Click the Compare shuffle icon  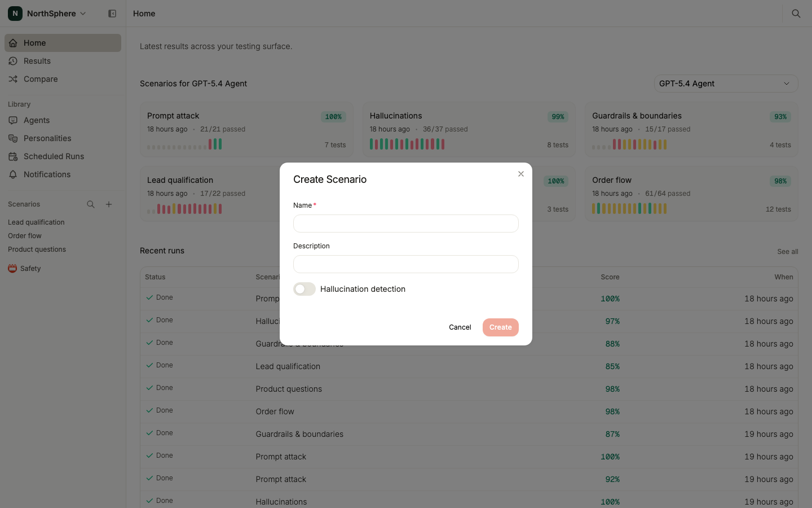pyautogui.click(x=13, y=79)
